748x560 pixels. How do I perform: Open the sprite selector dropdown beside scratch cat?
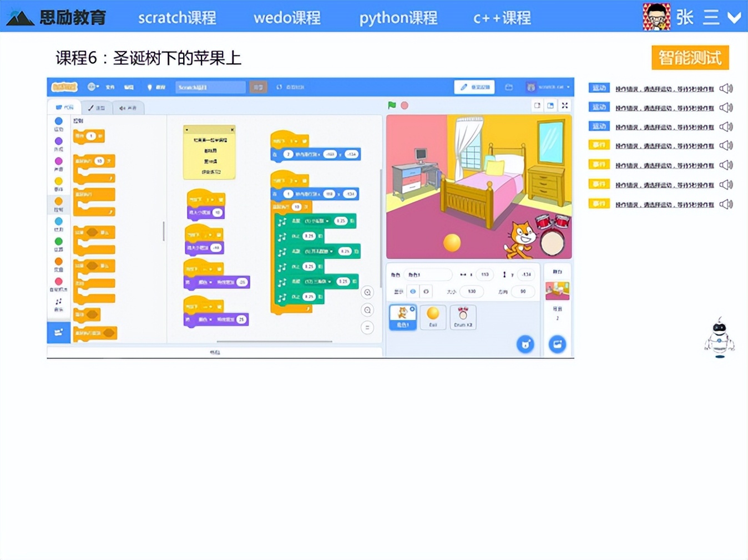pos(568,87)
